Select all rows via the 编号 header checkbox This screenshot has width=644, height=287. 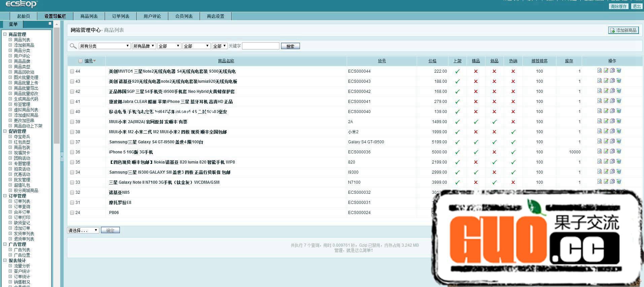point(80,61)
